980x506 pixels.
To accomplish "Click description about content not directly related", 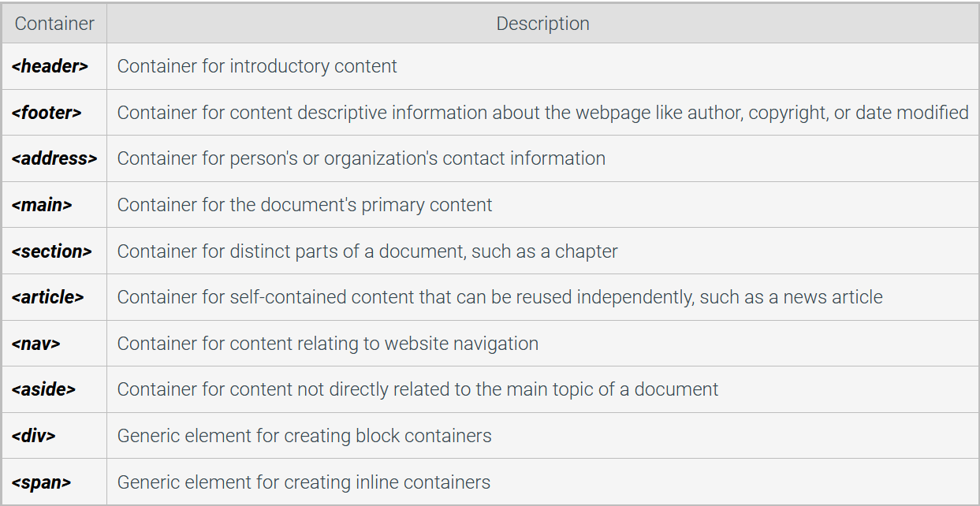I will (418, 389).
